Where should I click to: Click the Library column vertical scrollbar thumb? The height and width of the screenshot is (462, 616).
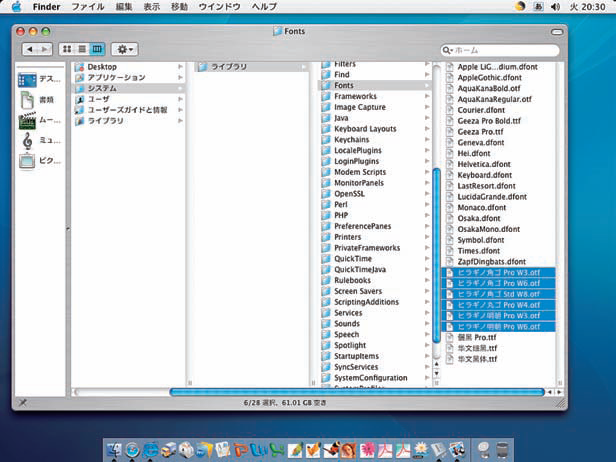(x=436, y=255)
